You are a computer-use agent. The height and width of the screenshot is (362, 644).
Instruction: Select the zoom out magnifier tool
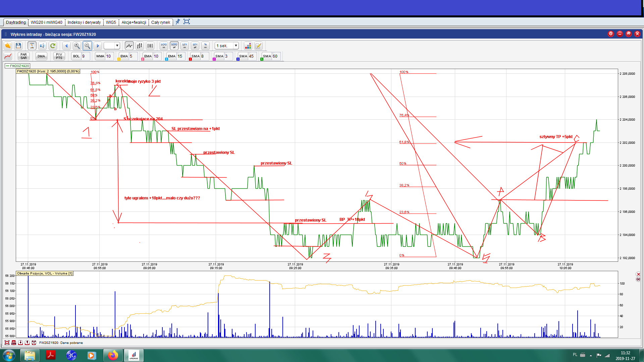coord(87,46)
